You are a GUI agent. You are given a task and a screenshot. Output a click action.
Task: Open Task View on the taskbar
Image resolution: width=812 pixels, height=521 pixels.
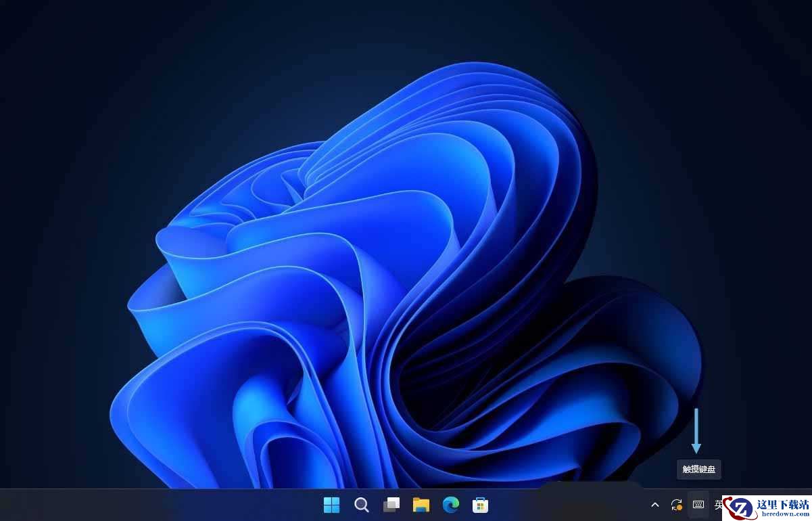(391, 505)
